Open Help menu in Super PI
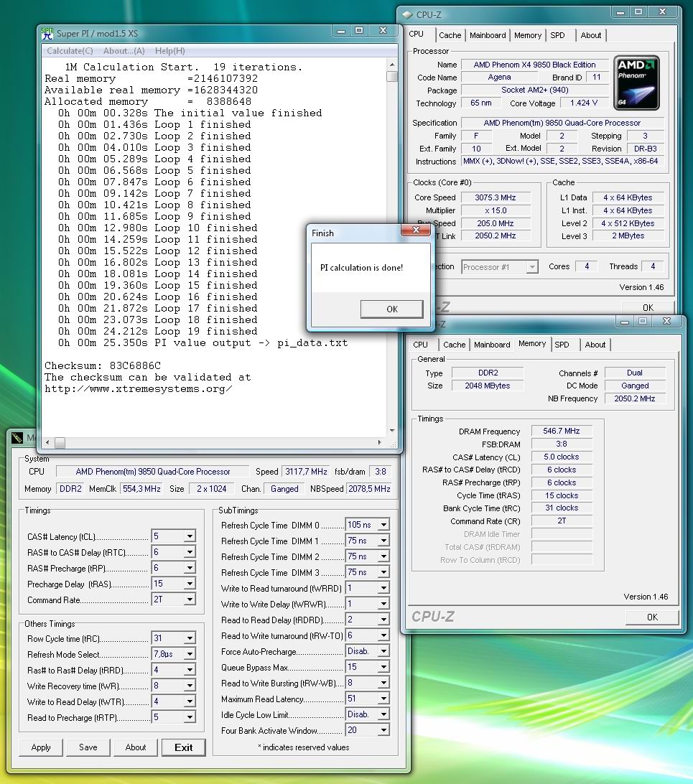 click(169, 50)
